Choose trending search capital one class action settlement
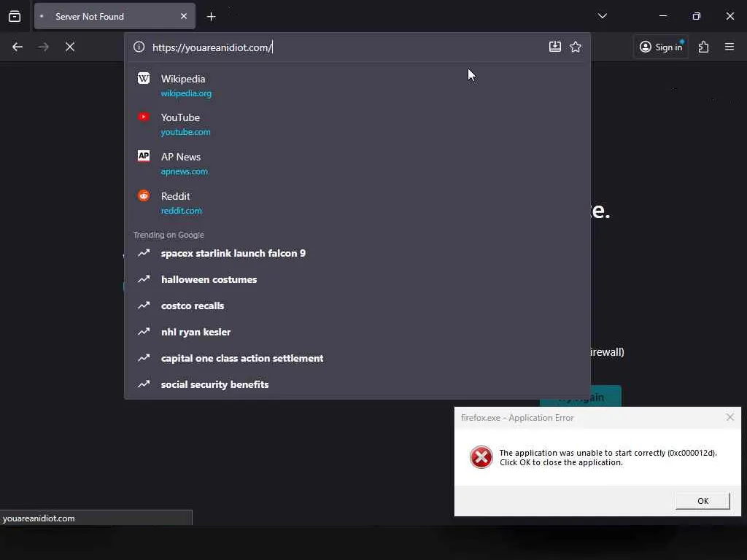The width and height of the screenshot is (747, 560). coord(357,358)
